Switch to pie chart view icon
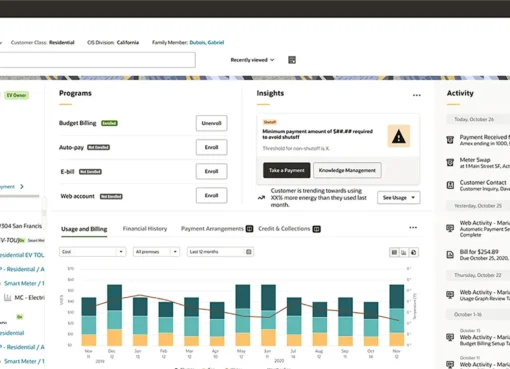The width and height of the screenshot is (510, 369). (413, 252)
